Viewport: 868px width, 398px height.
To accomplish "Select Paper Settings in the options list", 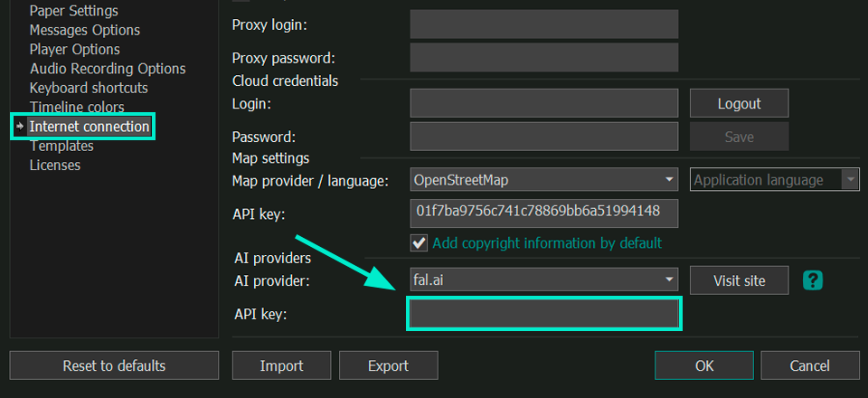I will click(x=73, y=11).
